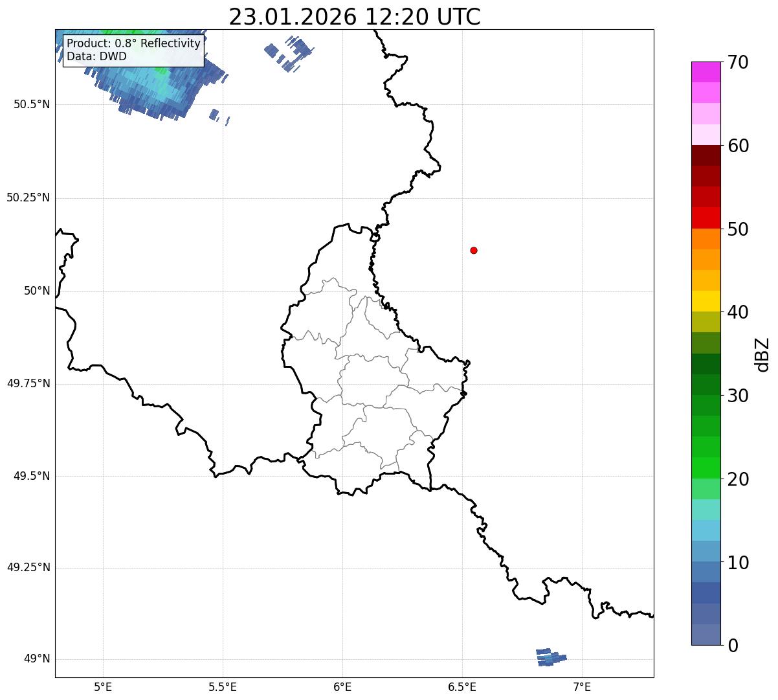The width and height of the screenshot is (778, 700).
Task: Click the longitude label 5.5°E
Action: (x=223, y=686)
